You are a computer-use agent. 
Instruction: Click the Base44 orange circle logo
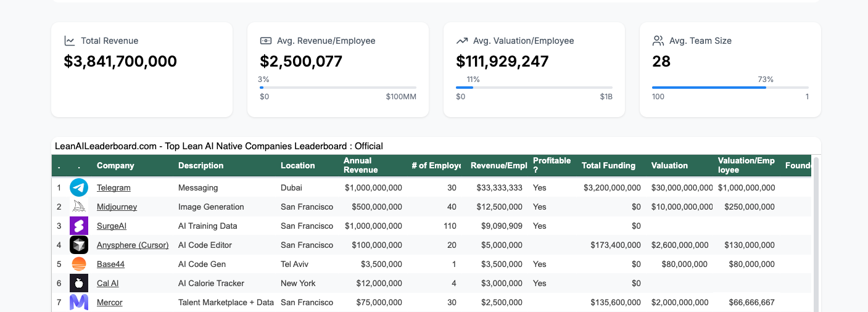click(79, 264)
